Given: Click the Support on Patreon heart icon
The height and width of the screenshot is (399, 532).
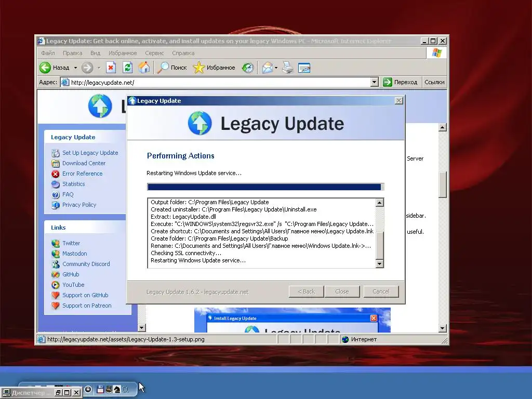Looking at the screenshot, I should 56,305.
